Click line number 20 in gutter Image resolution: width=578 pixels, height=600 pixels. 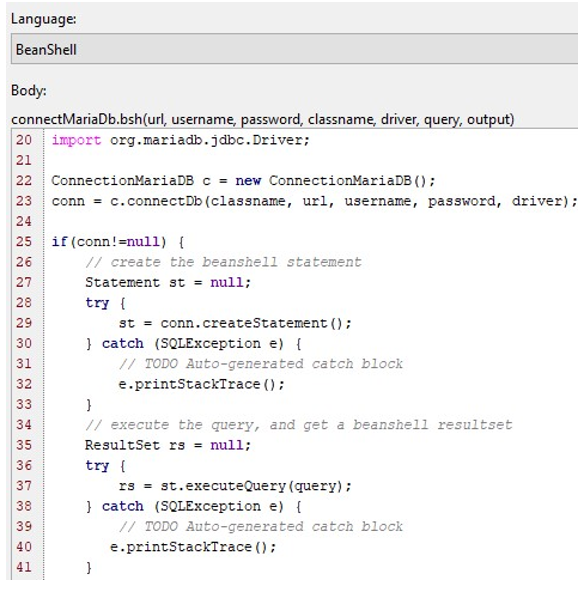pyautogui.click(x=24, y=140)
